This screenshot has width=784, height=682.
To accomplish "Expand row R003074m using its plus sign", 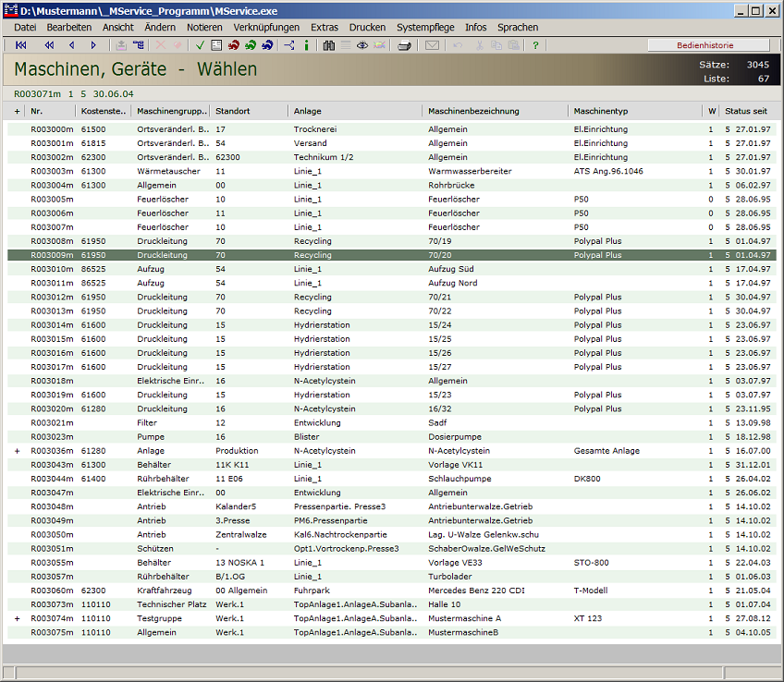I will (x=17, y=618).
